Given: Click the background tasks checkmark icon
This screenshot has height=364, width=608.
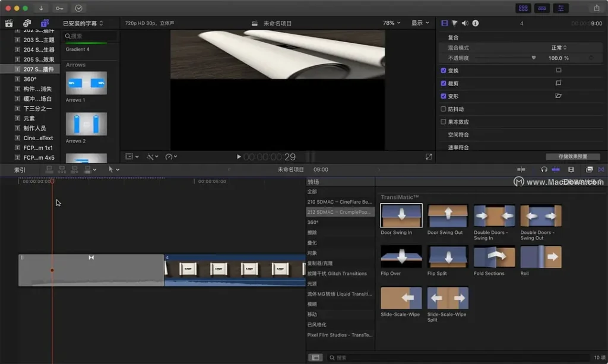Looking at the screenshot, I should pos(79,8).
